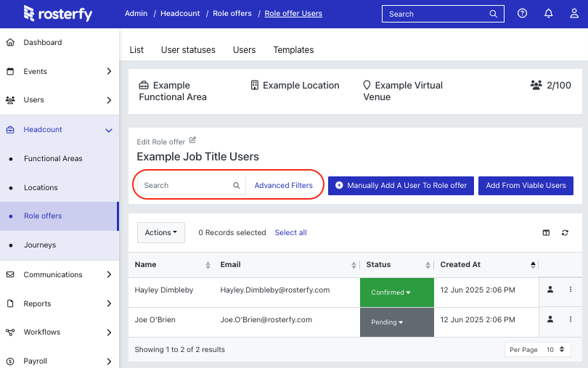Open the user account profile icon

click(574, 14)
